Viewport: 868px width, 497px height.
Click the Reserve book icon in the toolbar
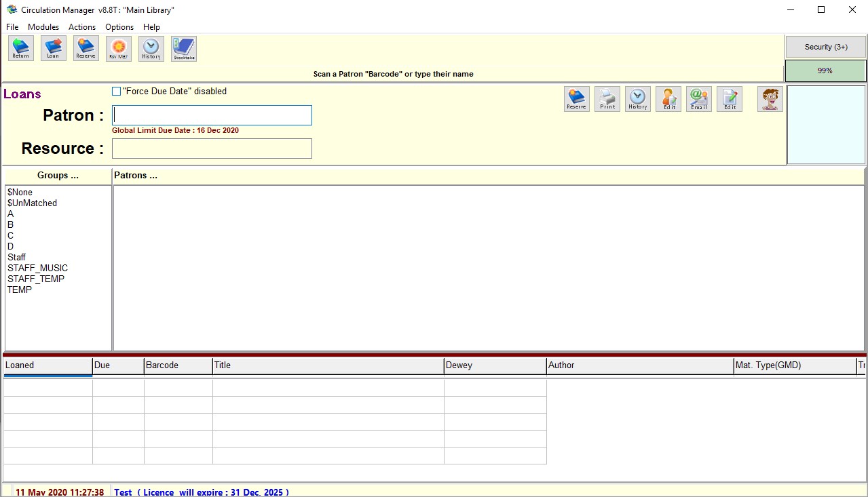86,47
